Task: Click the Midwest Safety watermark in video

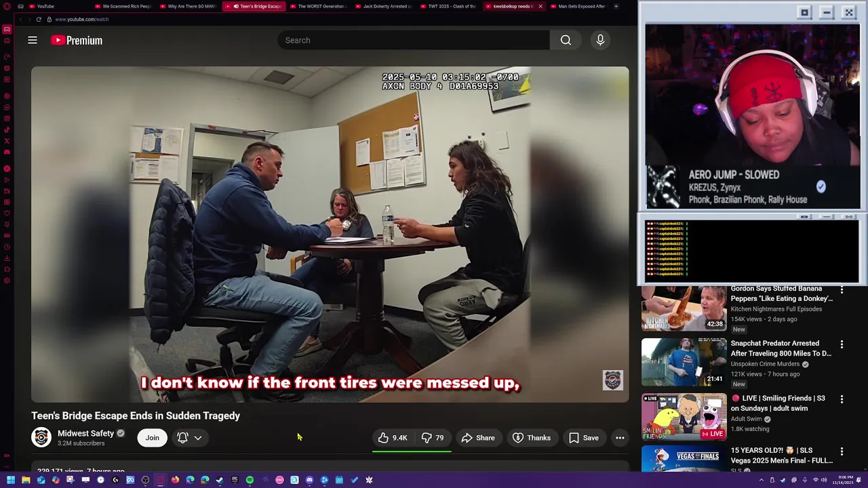Action: coord(613,380)
